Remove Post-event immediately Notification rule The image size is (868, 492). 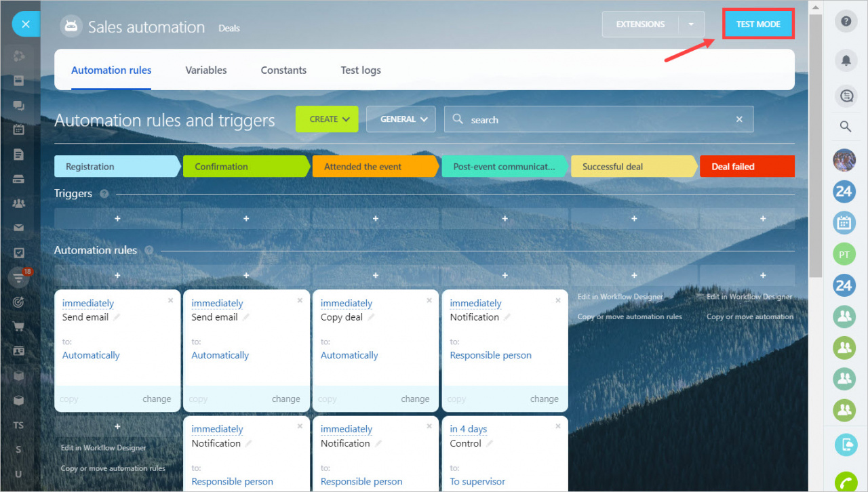click(x=558, y=300)
